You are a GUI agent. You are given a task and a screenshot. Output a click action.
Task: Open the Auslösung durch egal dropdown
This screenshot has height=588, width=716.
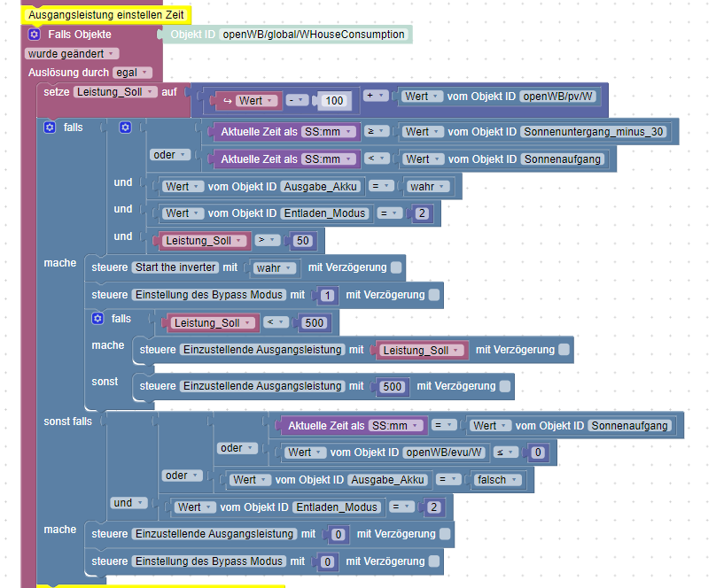[132, 73]
